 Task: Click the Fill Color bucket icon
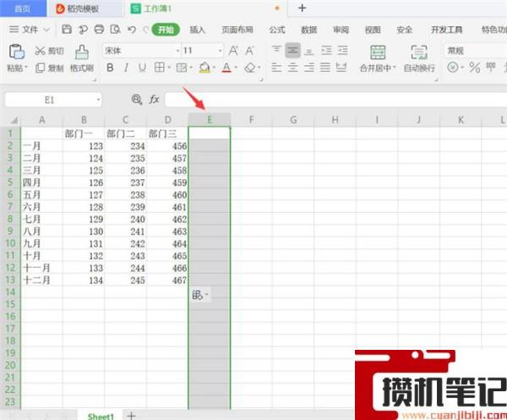pyautogui.click(x=204, y=68)
